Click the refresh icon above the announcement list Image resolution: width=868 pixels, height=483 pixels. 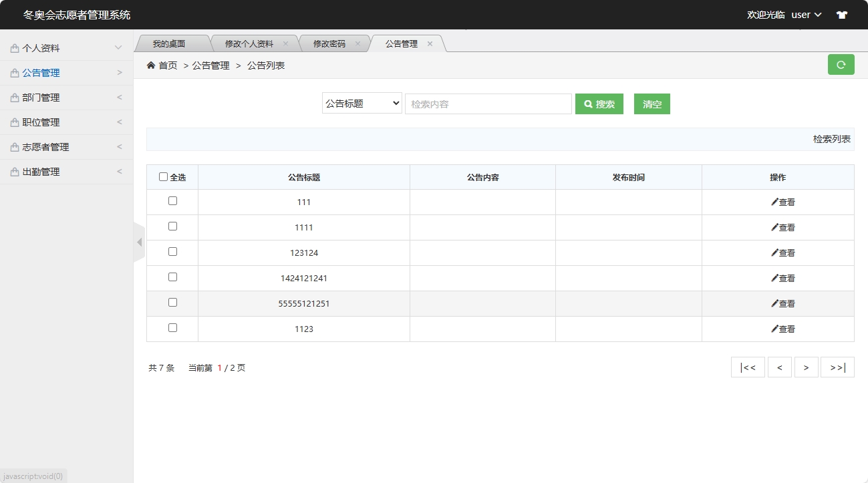(841, 65)
